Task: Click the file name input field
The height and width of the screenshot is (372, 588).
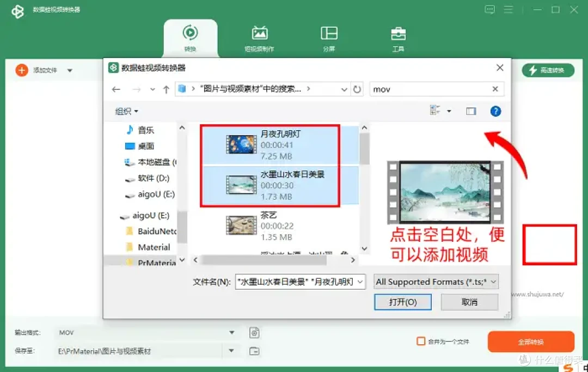Action: point(296,282)
